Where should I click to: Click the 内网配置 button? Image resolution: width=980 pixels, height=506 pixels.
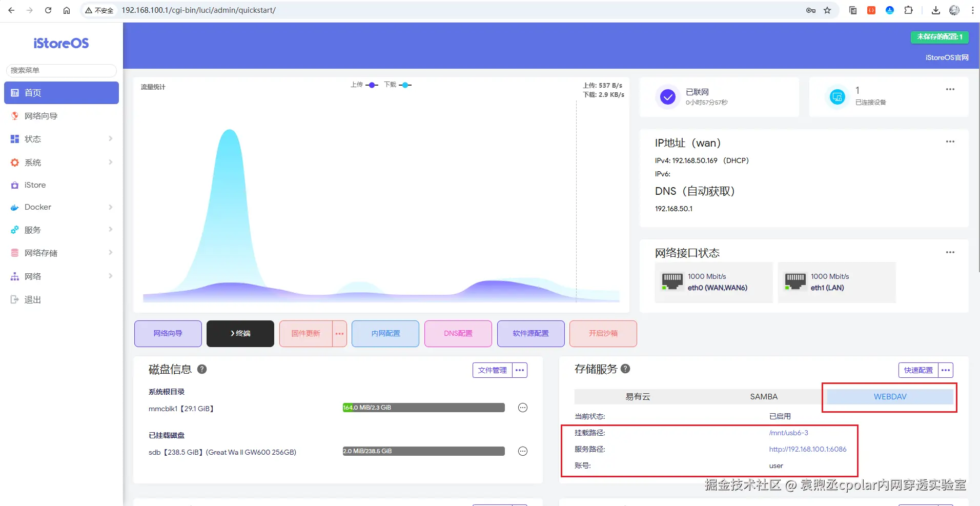[x=385, y=334]
